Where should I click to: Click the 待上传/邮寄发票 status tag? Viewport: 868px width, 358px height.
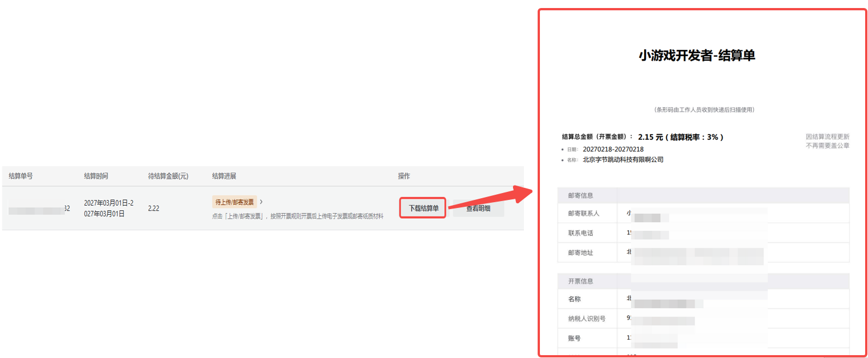point(234,202)
